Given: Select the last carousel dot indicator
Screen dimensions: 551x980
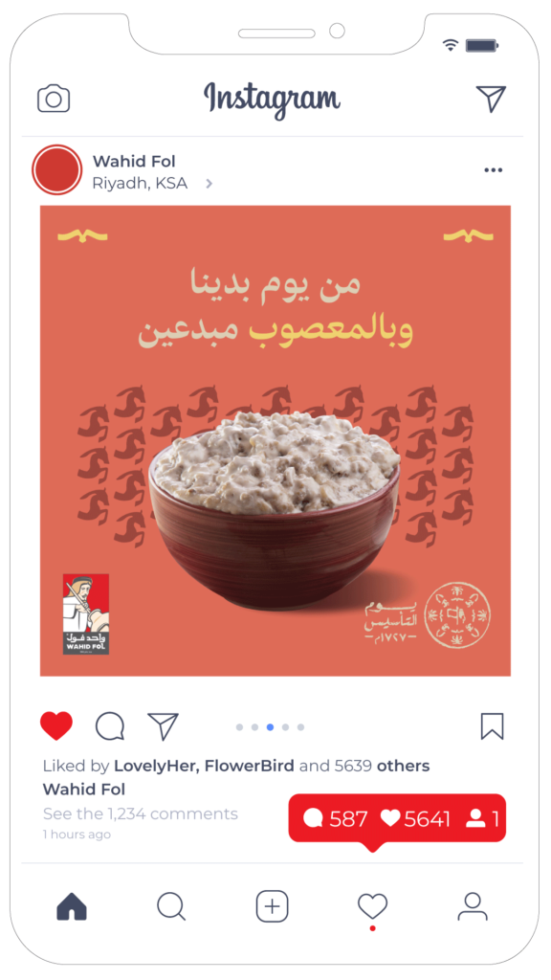Looking at the screenshot, I should click(300, 727).
